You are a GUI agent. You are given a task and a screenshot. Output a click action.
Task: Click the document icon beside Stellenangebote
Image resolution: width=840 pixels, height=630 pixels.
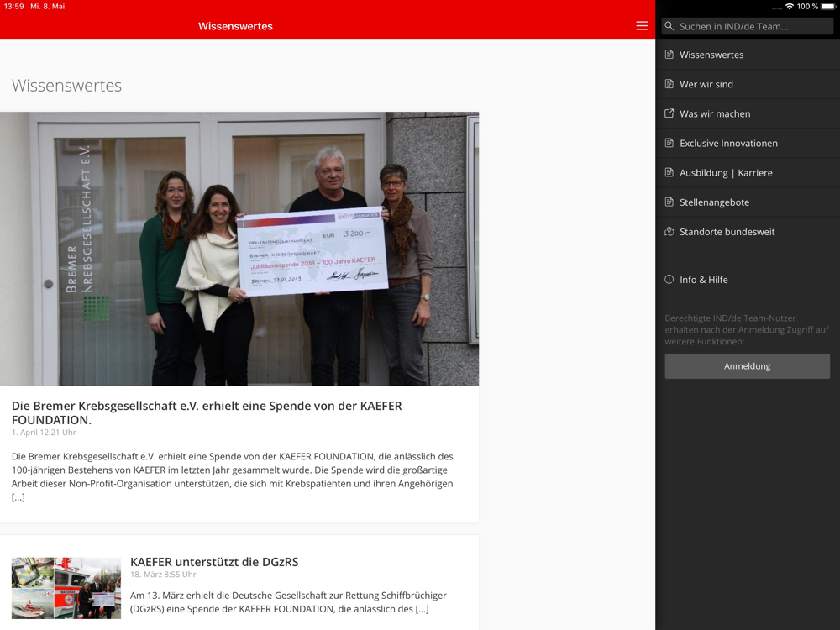669,202
